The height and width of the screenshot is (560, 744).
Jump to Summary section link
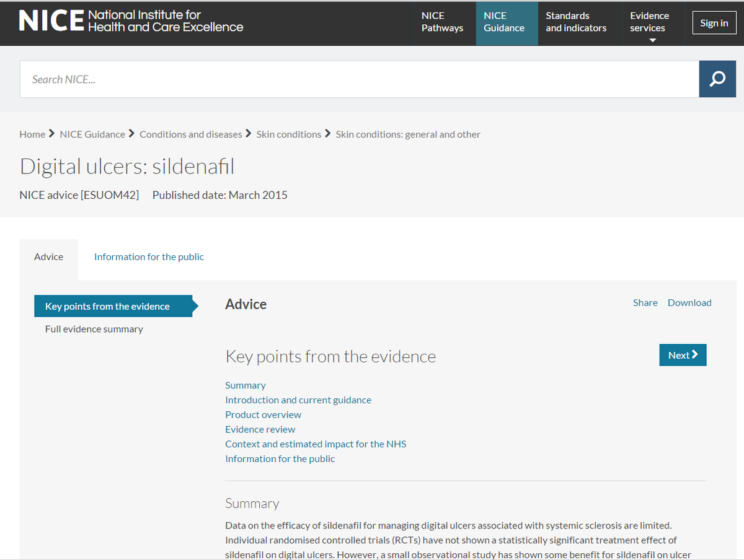246,385
